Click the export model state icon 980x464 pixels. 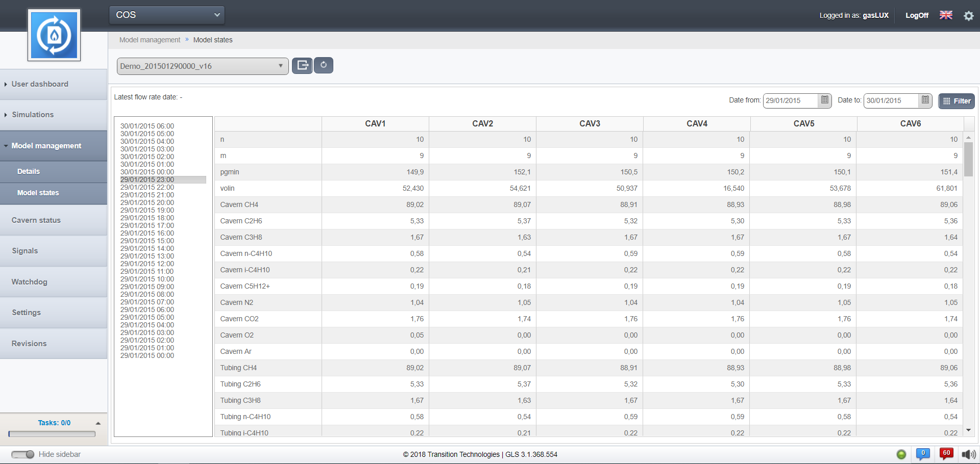(302, 65)
